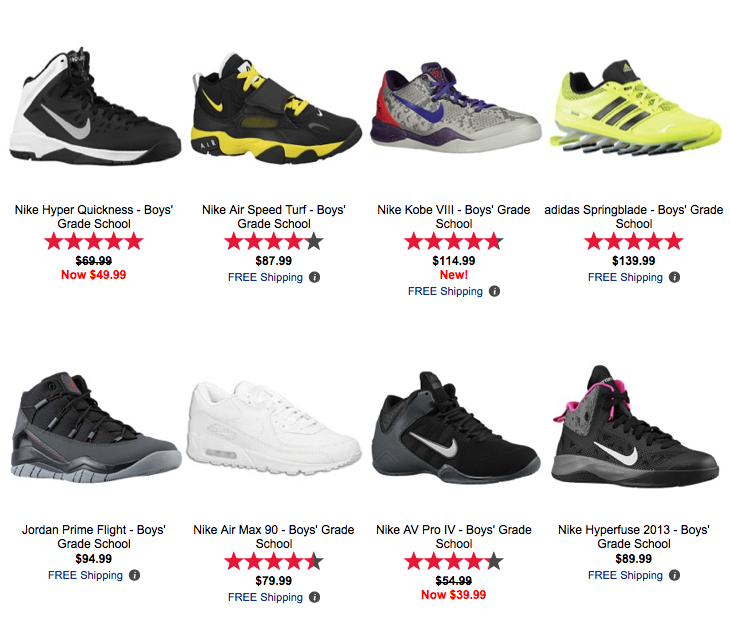The width and height of the screenshot is (730, 619).
Task: Open the Nike Hyper Quickness shoe image
Action: pyautogui.click(x=95, y=106)
